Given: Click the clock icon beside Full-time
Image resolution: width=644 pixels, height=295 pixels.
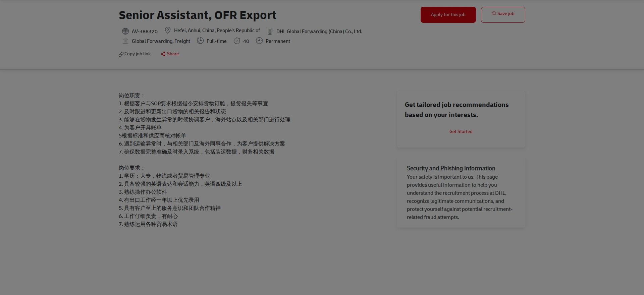Looking at the screenshot, I should click(200, 41).
